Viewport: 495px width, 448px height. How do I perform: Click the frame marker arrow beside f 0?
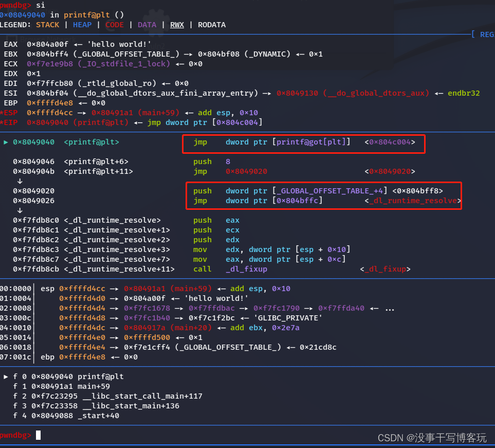tap(6, 376)
